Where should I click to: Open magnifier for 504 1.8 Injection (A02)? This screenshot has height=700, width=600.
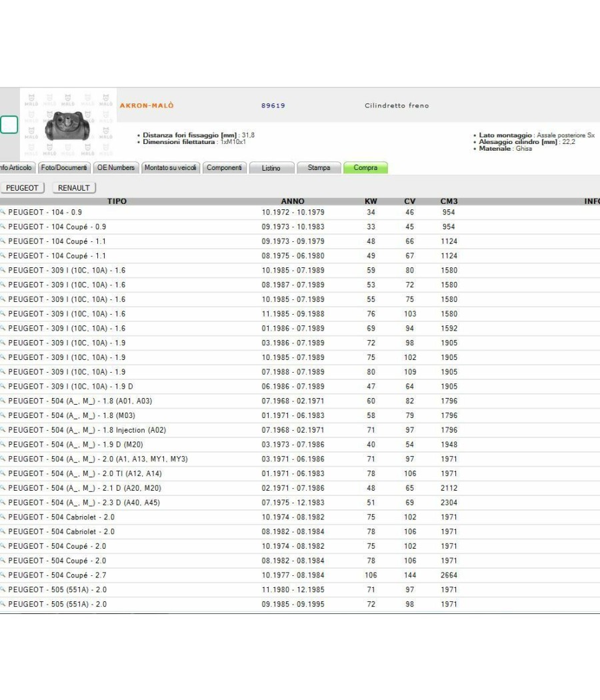(x=2, y=430)
